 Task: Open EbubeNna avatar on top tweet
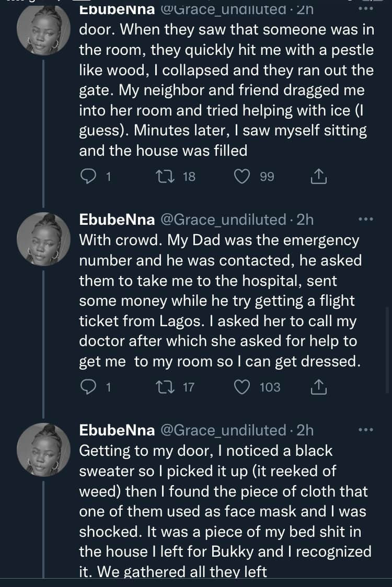[43, 29]
